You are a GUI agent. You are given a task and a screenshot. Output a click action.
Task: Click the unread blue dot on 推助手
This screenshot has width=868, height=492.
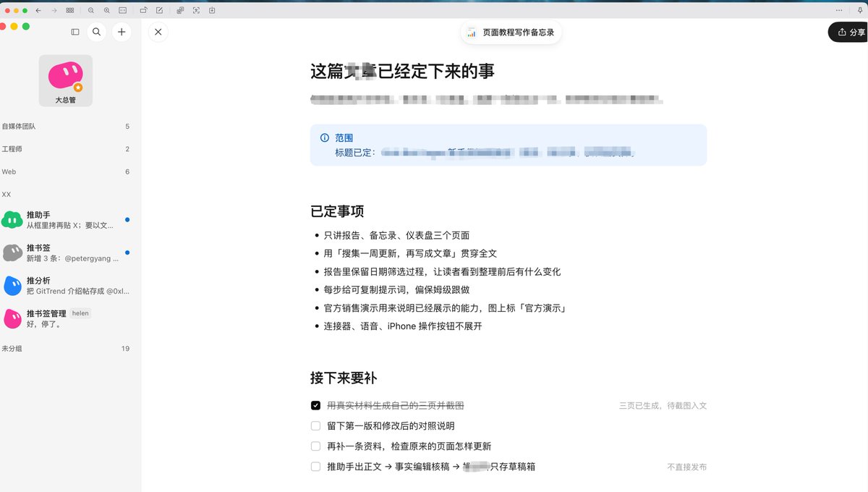tap(127, 220)
